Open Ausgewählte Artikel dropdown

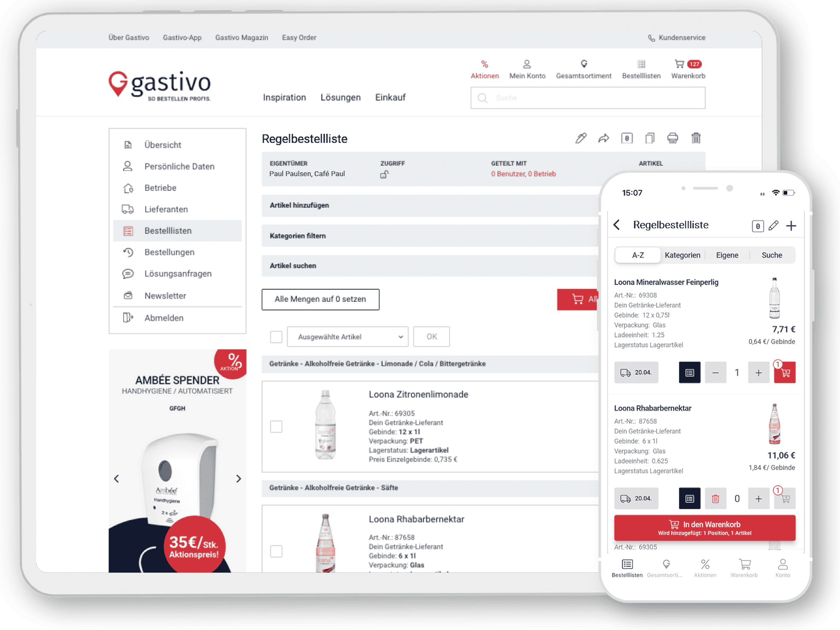[348, 337]
